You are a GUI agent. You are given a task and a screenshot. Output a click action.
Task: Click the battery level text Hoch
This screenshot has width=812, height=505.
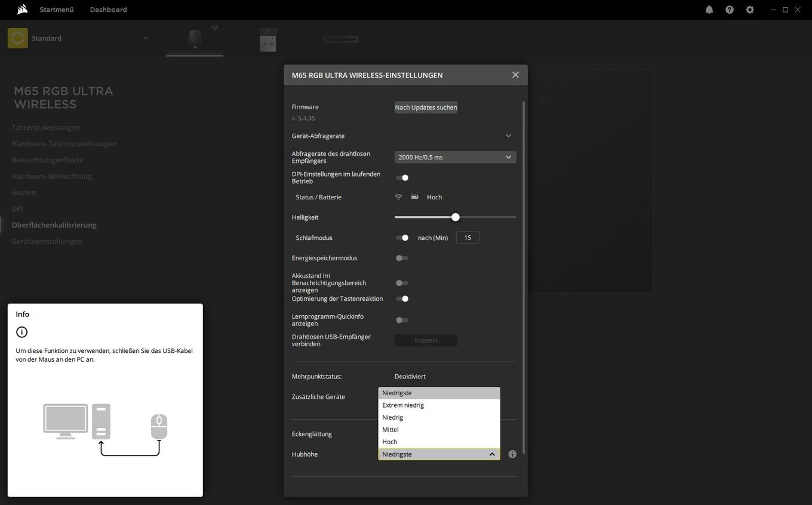coord(434,197)
